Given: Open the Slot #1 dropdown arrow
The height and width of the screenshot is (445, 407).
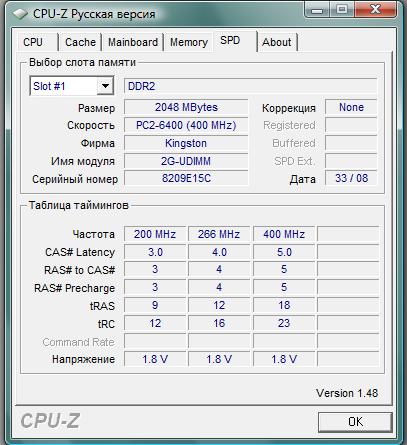Looking at the screenshot, I should [x=105, y=86].
